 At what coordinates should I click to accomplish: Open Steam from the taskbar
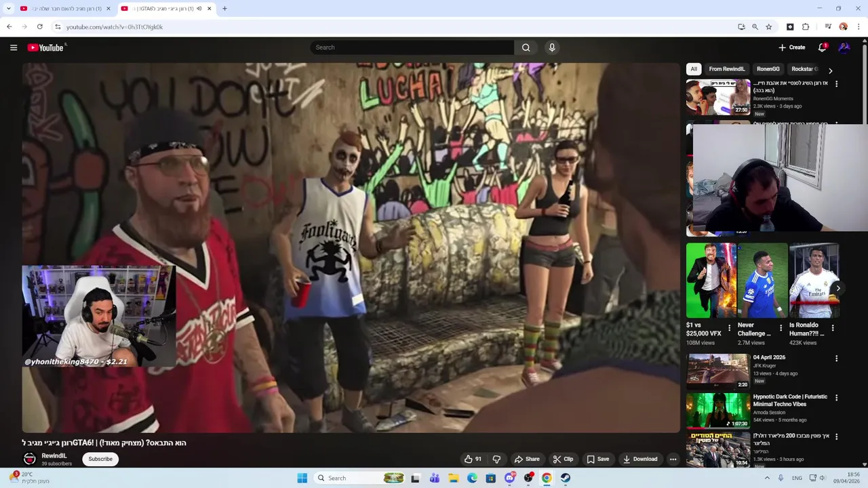(566, 478)
